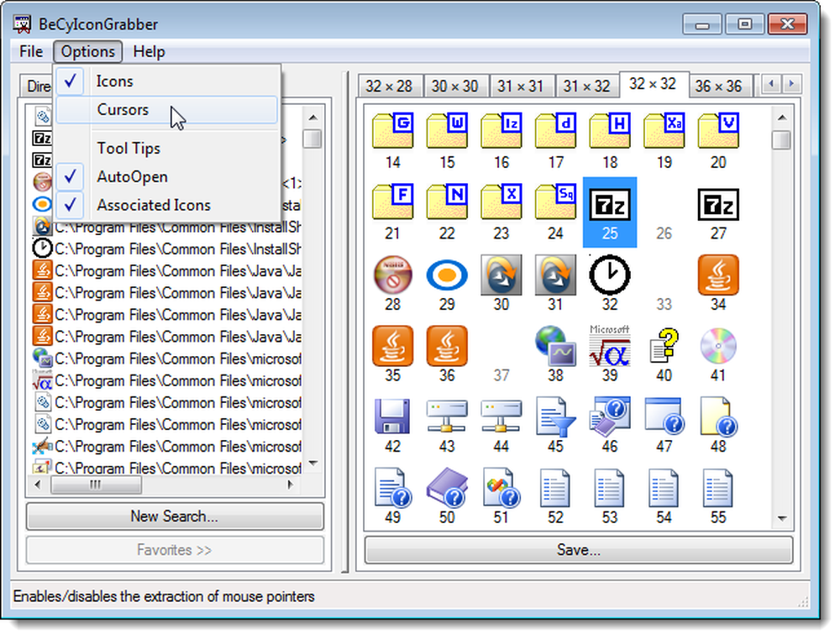This screenshot has height=639, width=840.
Task: Select folder icon 21 with F badge
Action: pos(392,202)
